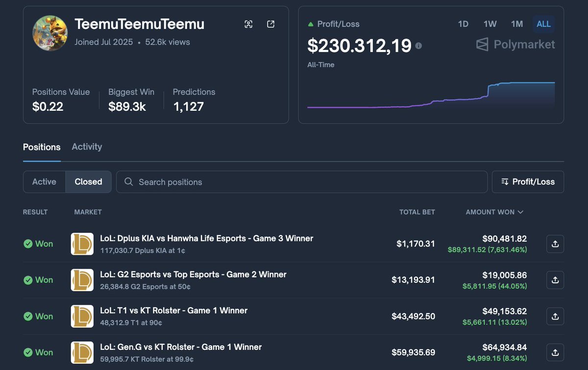Click the Biggest Win $89.3k value
This screenshot has width=588, height=370.
pos(127,106)
